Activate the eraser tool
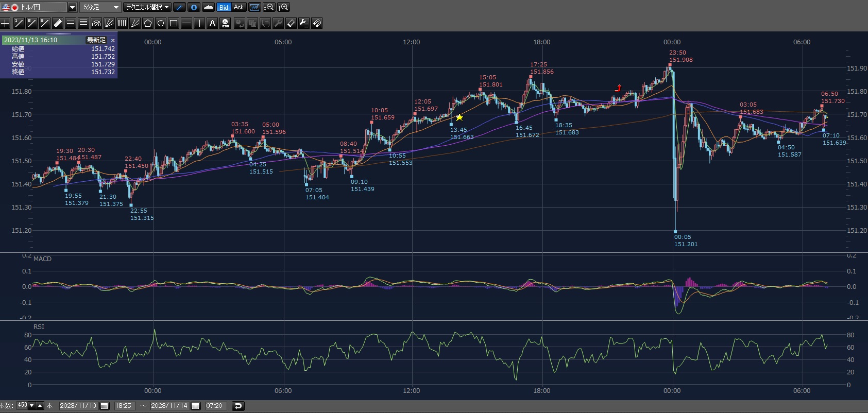 [291, 23]
